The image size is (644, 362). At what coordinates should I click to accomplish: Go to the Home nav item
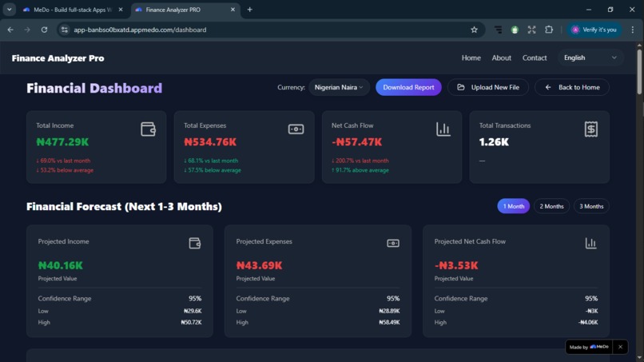coord(471,58)
